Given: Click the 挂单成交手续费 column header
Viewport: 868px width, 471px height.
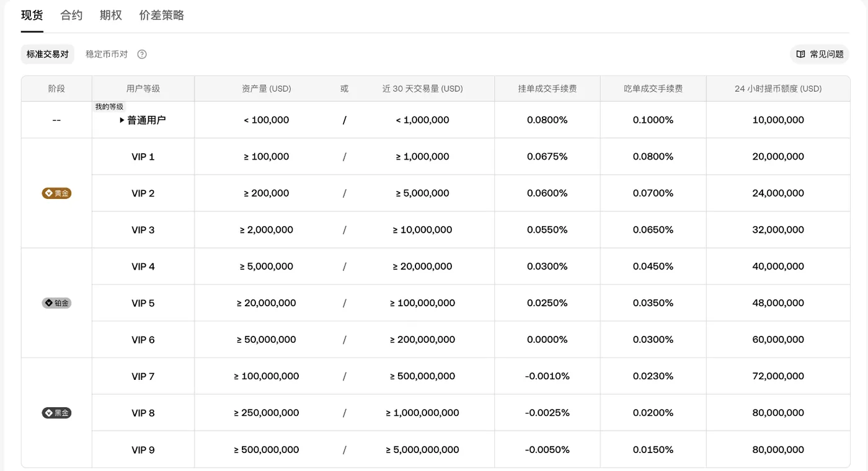Looking at the screenshot, I should coord(547,89).
